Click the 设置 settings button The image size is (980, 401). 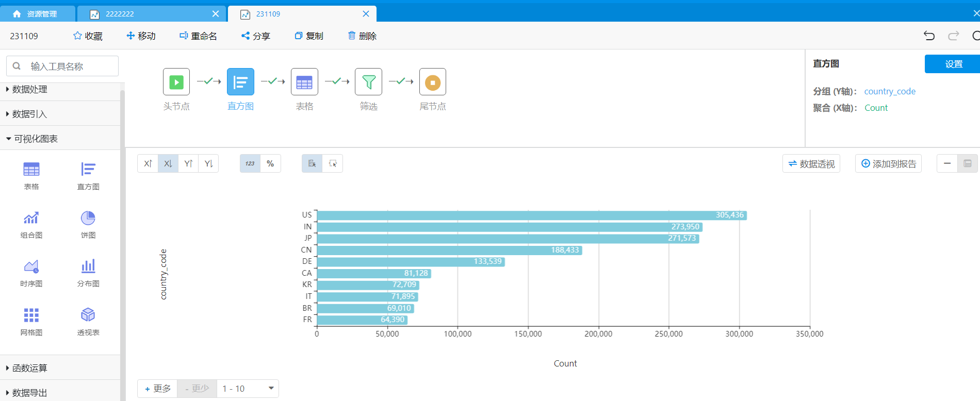coord(953,64)
